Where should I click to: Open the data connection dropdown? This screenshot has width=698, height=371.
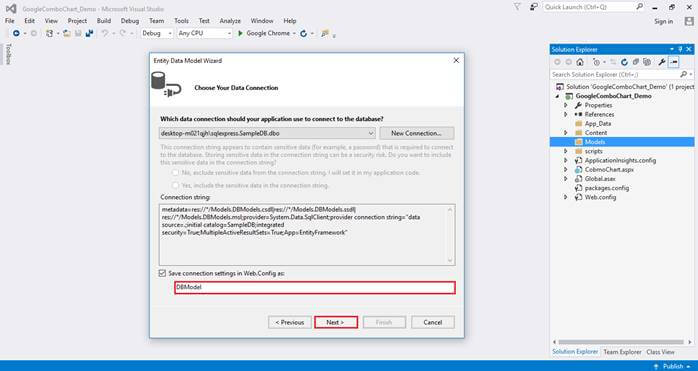371,133
